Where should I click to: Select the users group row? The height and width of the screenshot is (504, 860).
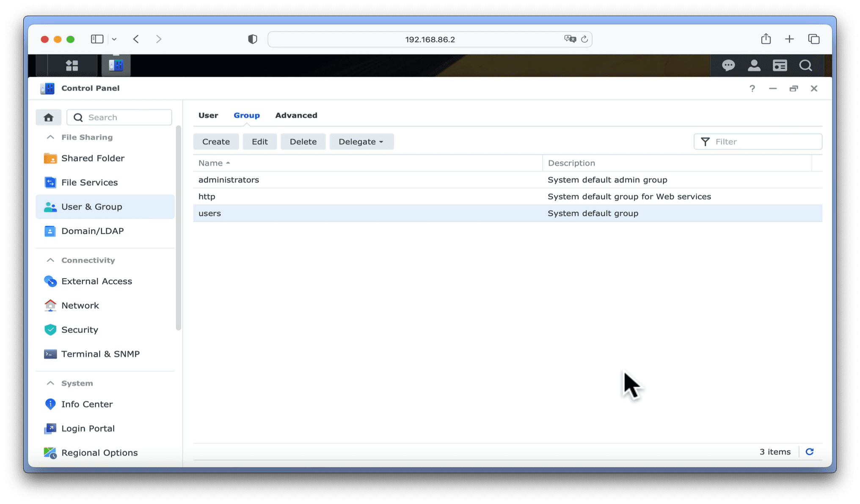pos(507,213)
